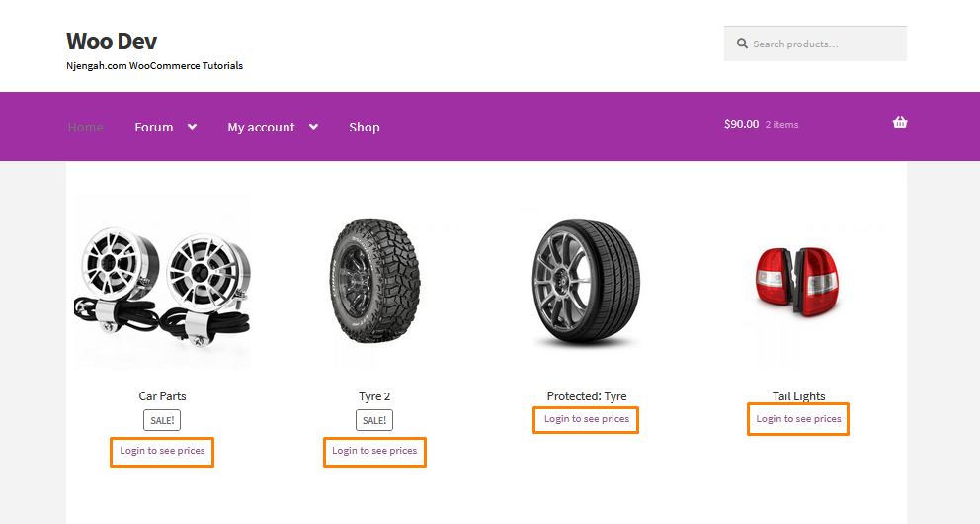This screenshot has height=524, width=980.
Task: Click Login to see prices under Tail Lights
Action: (798, 419)
